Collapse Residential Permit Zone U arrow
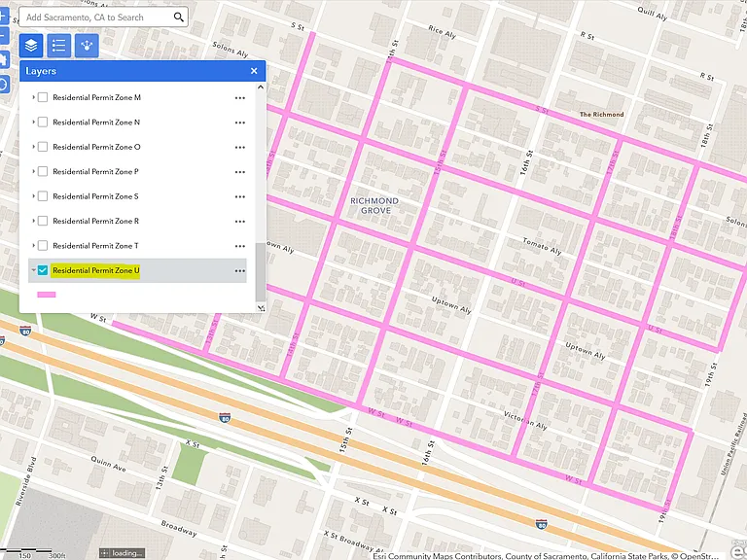This screenshot has height=560, width=747. pyautogui.click(x=33, y=270)
